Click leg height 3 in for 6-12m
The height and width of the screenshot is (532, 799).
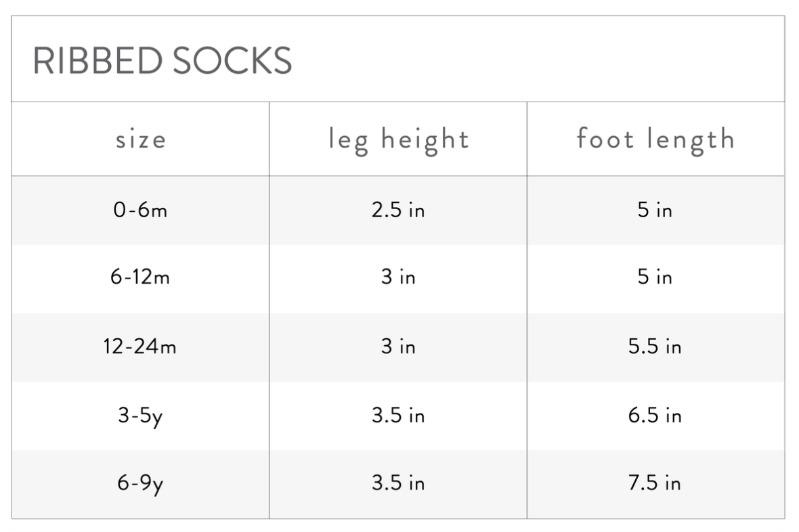click(x=398, y=278)
